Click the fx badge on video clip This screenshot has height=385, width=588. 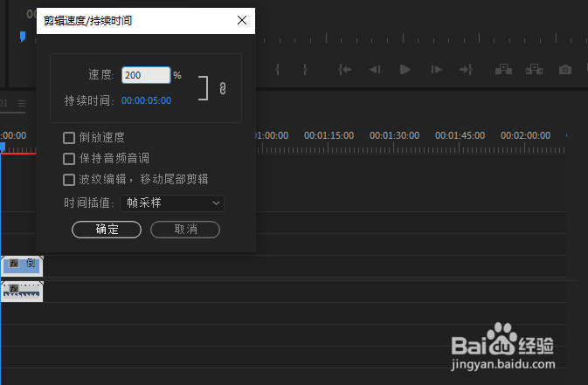click(x=14, y=264)
